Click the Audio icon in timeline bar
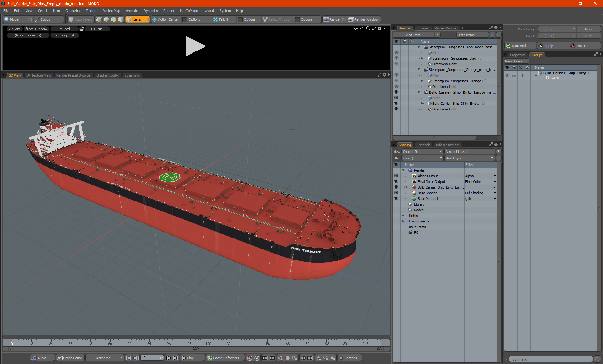The image size is (603, 364). [x=34, y=358]
